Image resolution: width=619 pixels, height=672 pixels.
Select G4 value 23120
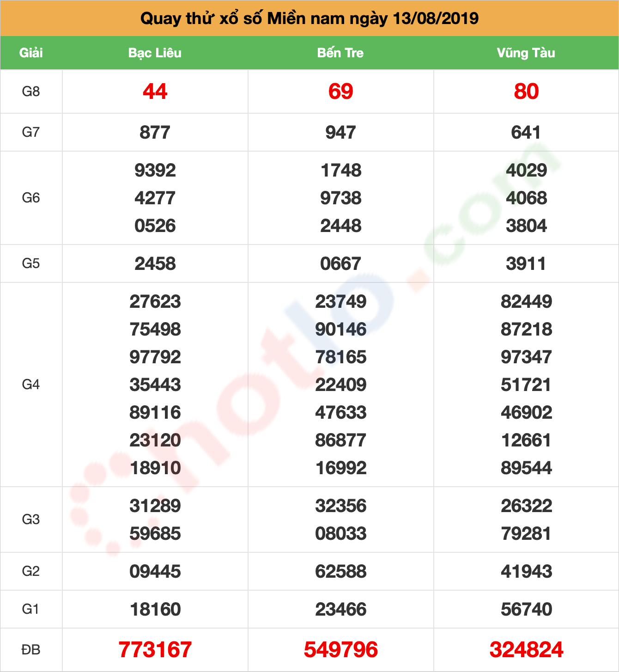(x=155, y=440)
